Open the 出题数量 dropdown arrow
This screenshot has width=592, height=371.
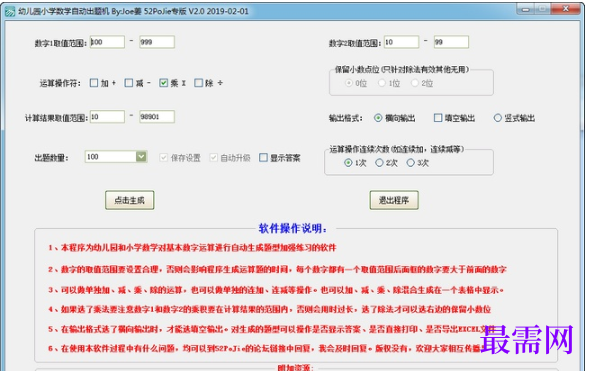[141, 157]
